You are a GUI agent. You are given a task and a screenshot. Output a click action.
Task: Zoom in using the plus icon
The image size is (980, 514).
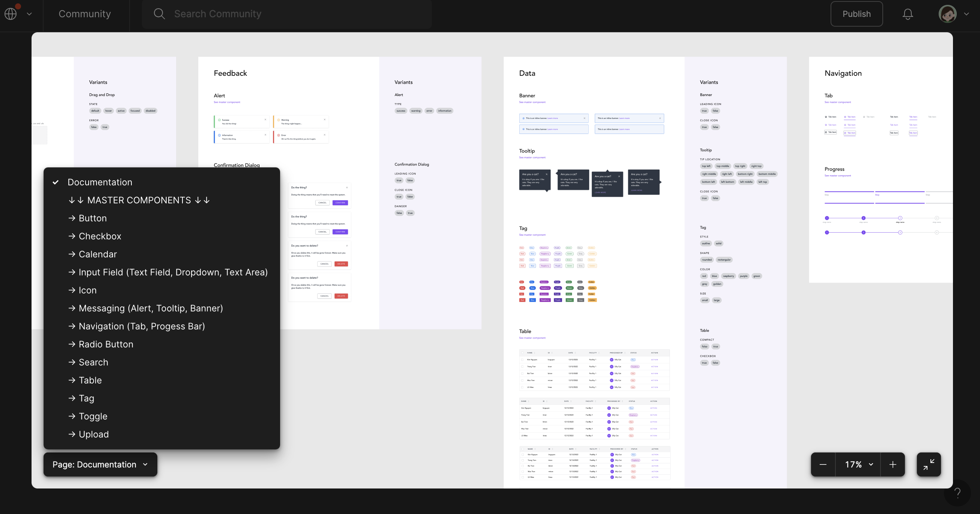point(893,464)
